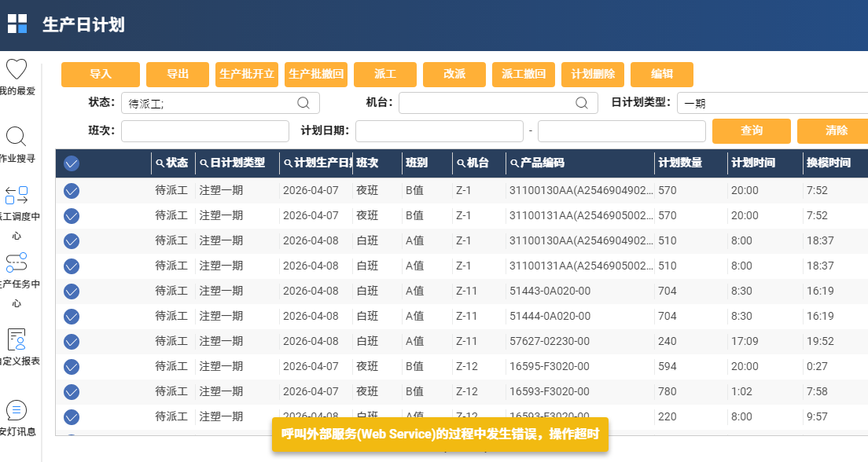
Task: Focus the 班次 input field
Action: (x=205, y=130)
